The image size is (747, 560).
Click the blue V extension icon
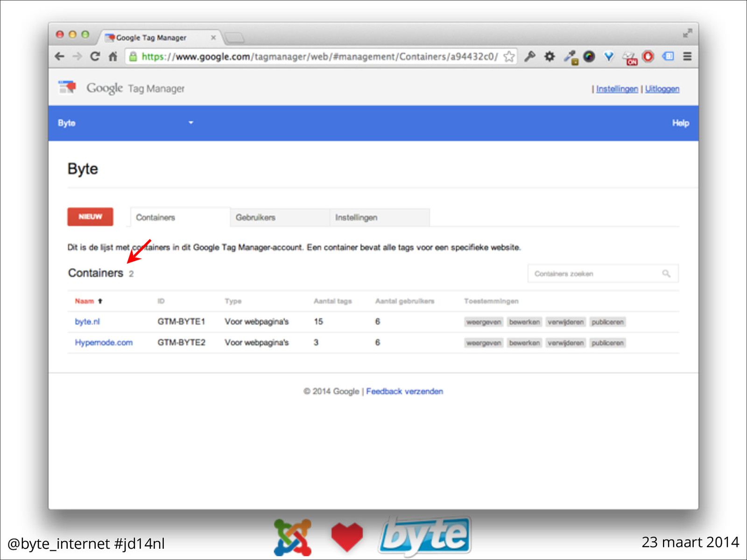pos(609,56)
